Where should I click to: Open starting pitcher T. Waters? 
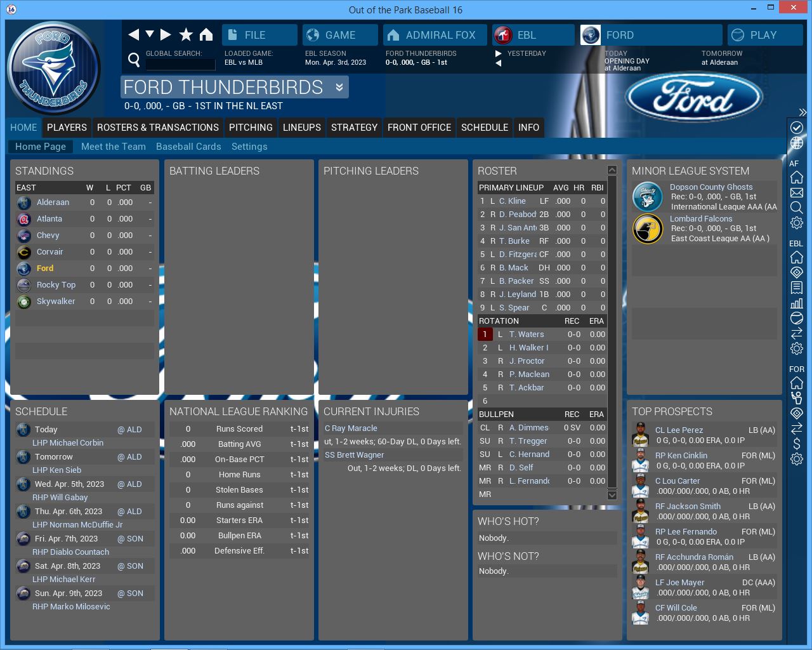tap(527, 335)
